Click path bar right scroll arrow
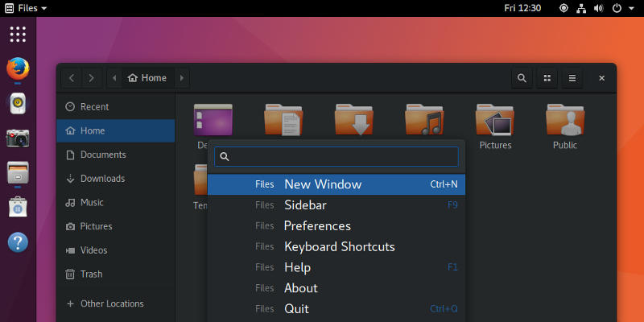 182,78
